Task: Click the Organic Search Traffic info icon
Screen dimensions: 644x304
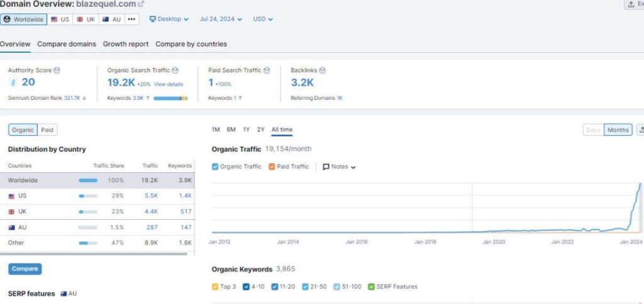Action: point(175,70)
